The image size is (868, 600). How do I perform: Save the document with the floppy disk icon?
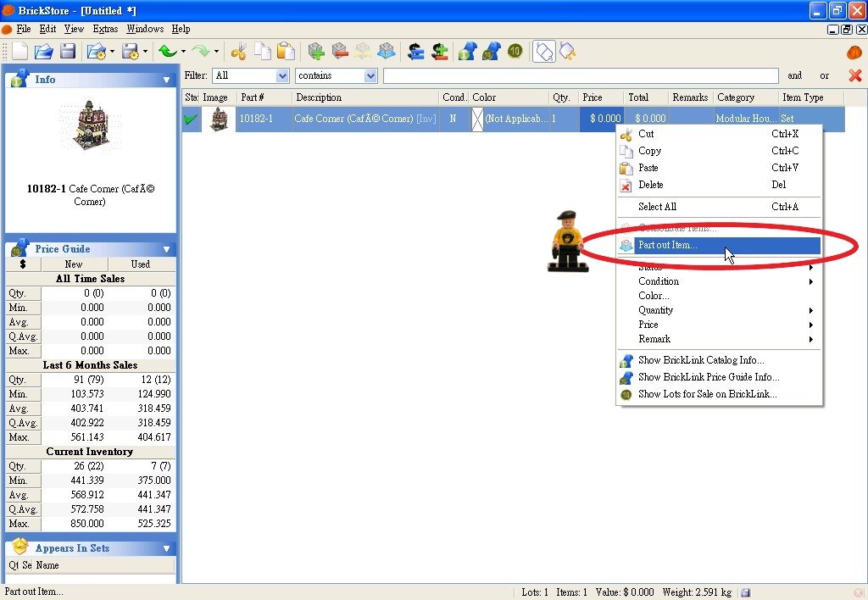(x=68, y=52)
